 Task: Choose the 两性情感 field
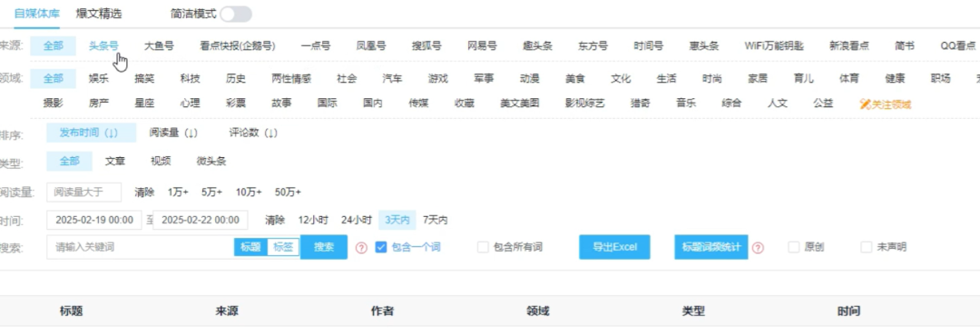pyautogui.click(x=291, y=78)
